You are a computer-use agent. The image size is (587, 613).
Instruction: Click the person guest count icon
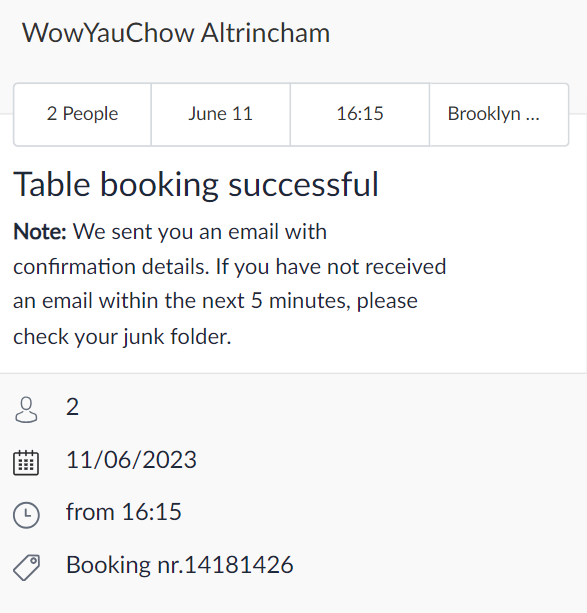point(26,410)
